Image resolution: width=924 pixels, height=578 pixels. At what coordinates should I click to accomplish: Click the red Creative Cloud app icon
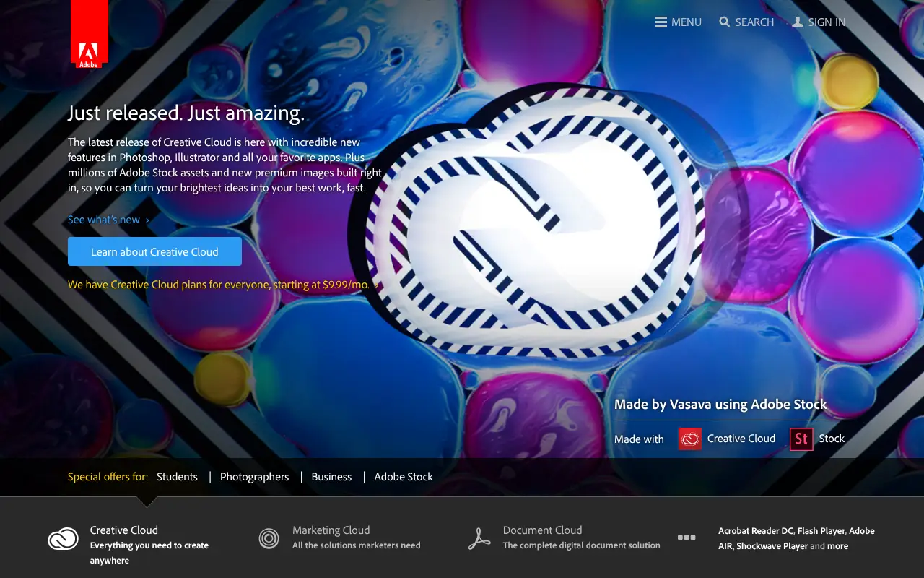[x=690, y=439]
